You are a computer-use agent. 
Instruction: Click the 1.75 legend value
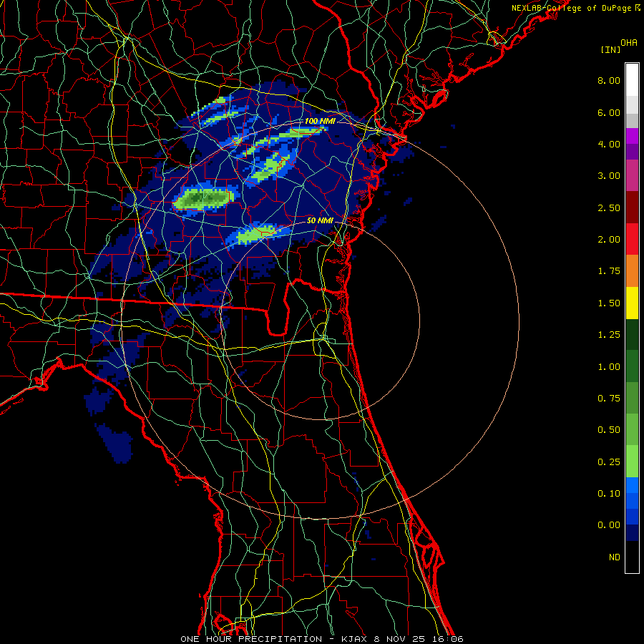[x=609, y=271]
